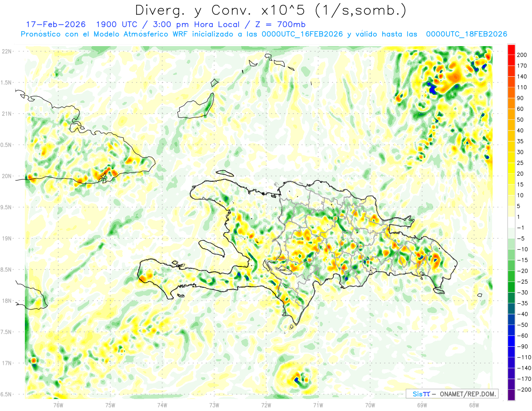532x411 pixels.
Task: Click the '76W' longitude label
Action: (x=58, y=405)
